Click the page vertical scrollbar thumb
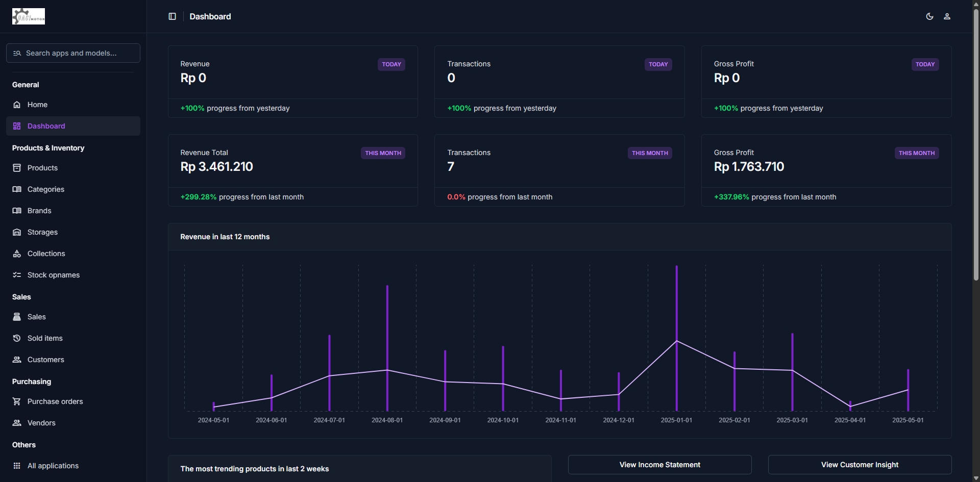 click(976, 144)
